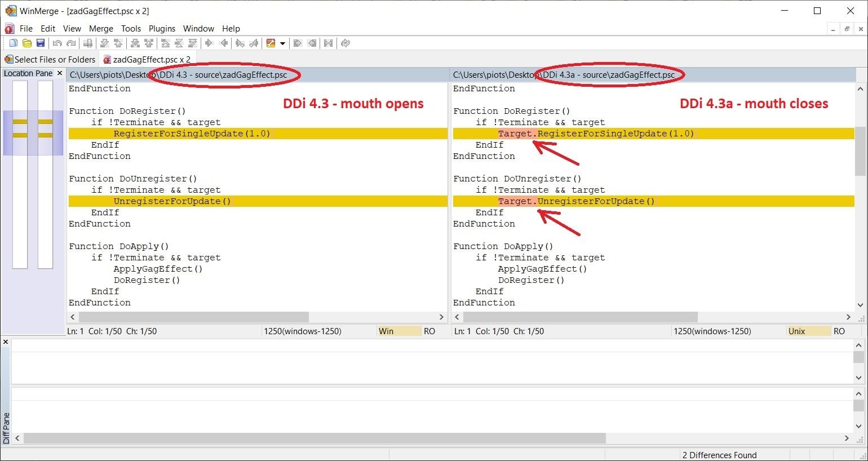Restore the inner document window
This screenshot has width=868, height=461.
click(847, 29)
